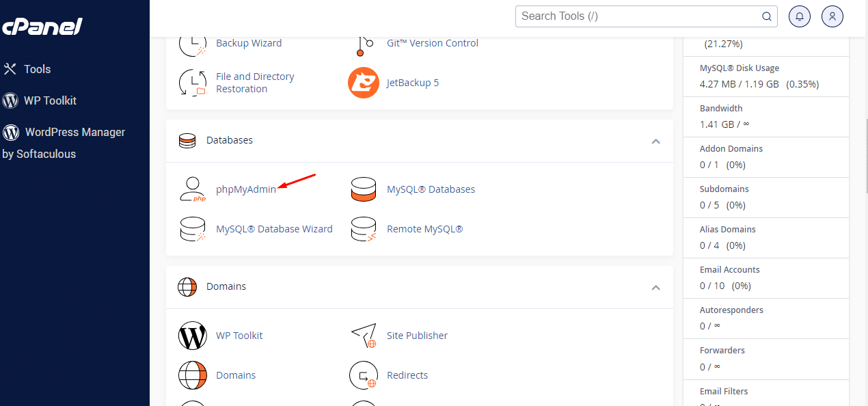Click the Site Publisher icon
Screen dimensions: 868x406
coord(364,336)
